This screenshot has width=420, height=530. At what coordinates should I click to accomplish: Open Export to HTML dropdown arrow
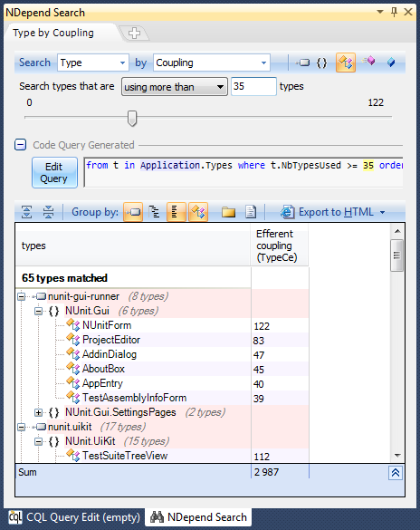coord(383,212)
